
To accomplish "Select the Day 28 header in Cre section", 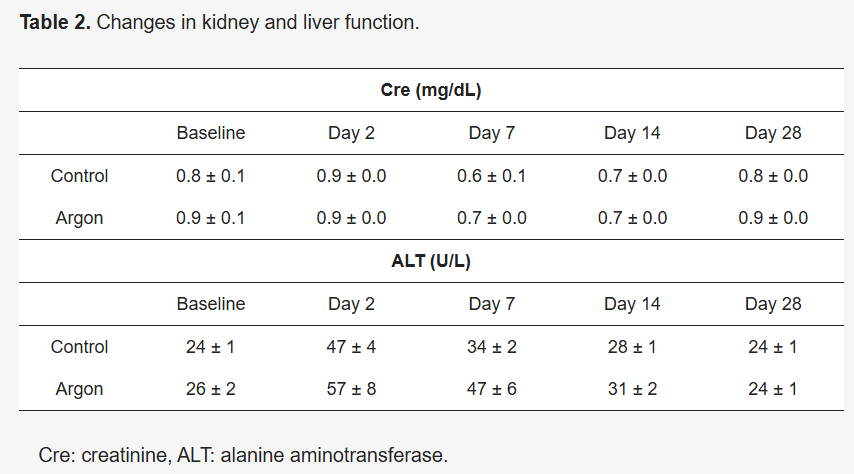I will pyautogui.click(x=773, y=133).
